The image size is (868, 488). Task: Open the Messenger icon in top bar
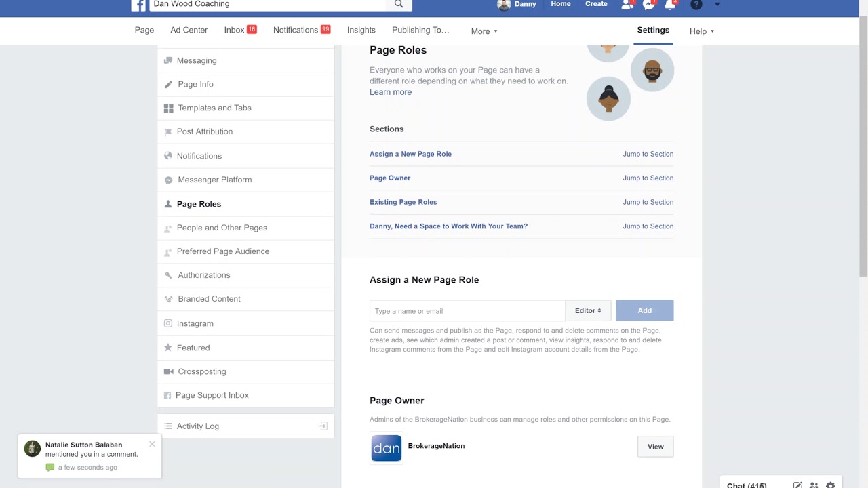pyautogui.click(x=649, y=5)
